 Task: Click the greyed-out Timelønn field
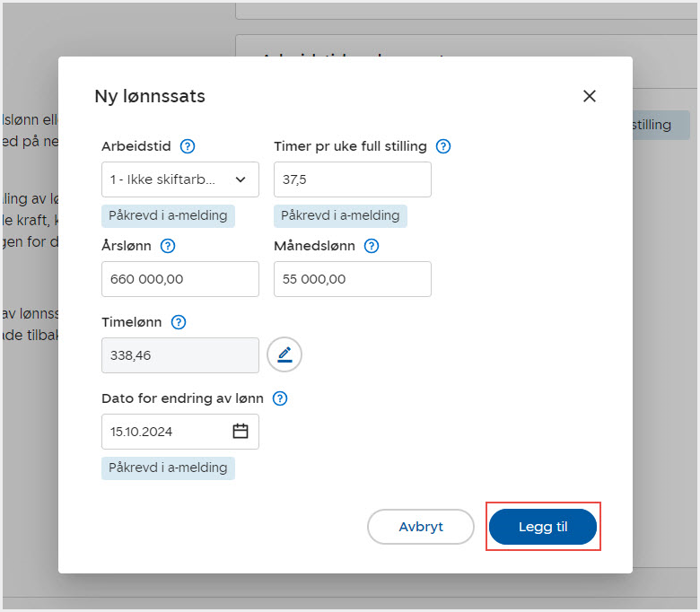180,355
